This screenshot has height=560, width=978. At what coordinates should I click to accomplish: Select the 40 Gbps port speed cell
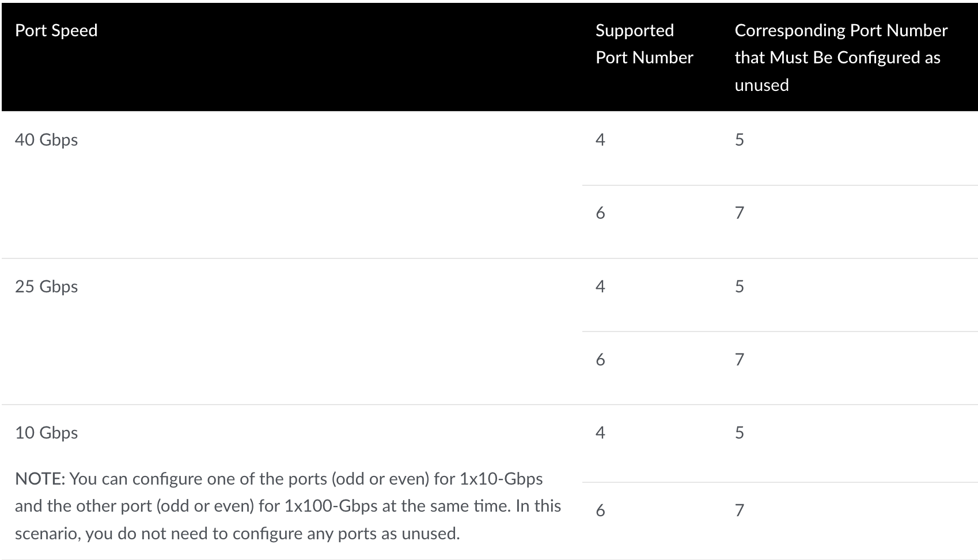point(46,140)
